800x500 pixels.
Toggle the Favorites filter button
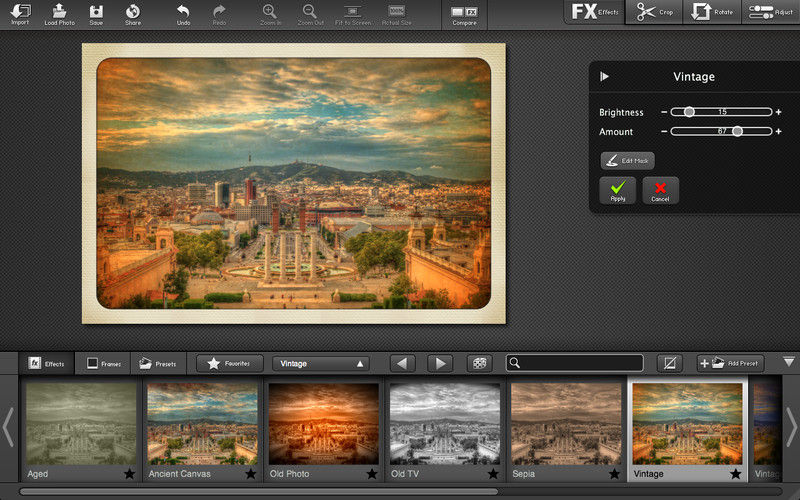(230, 363)
